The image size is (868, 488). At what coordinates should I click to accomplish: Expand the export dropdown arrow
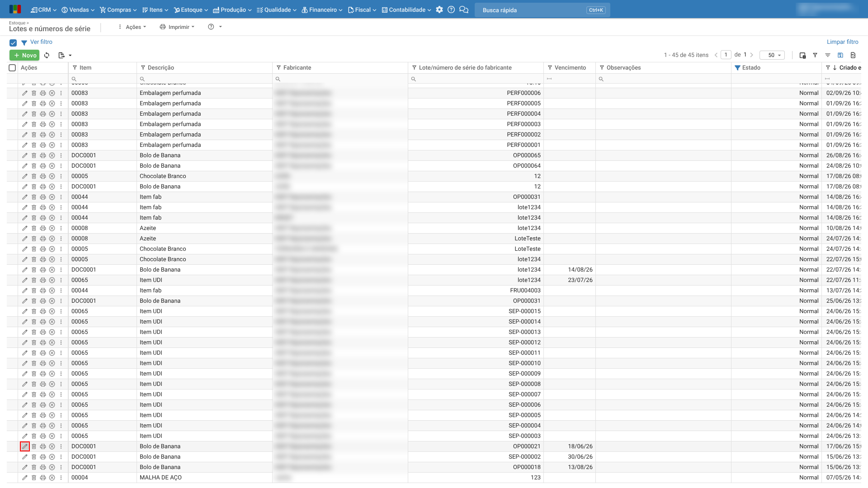[x=70, y=56]
